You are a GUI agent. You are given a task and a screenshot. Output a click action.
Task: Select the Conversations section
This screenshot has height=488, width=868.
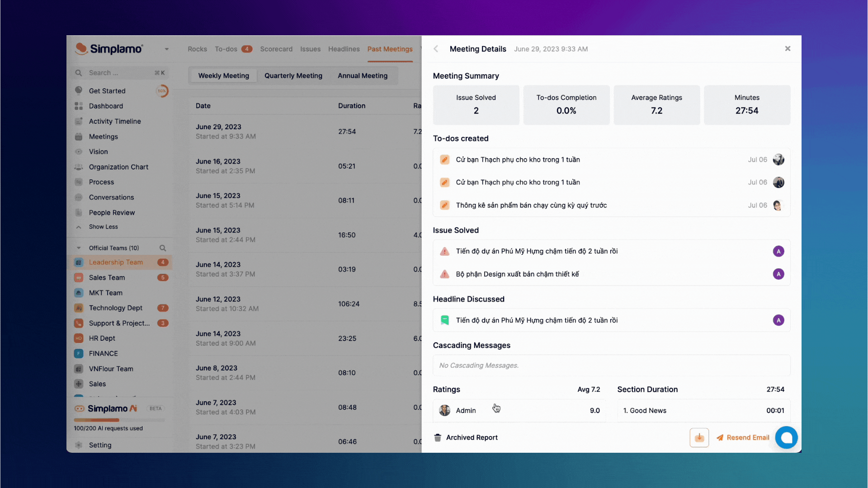pos(112,197)
